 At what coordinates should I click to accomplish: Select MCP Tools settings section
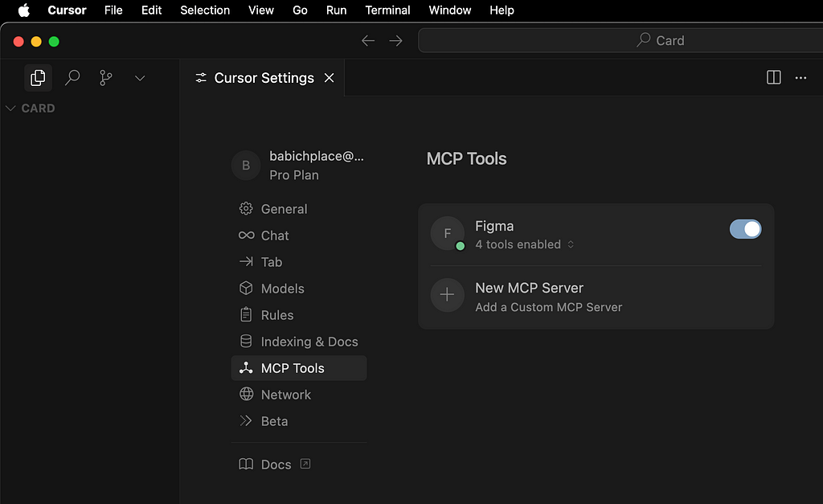tap(299, 368)
